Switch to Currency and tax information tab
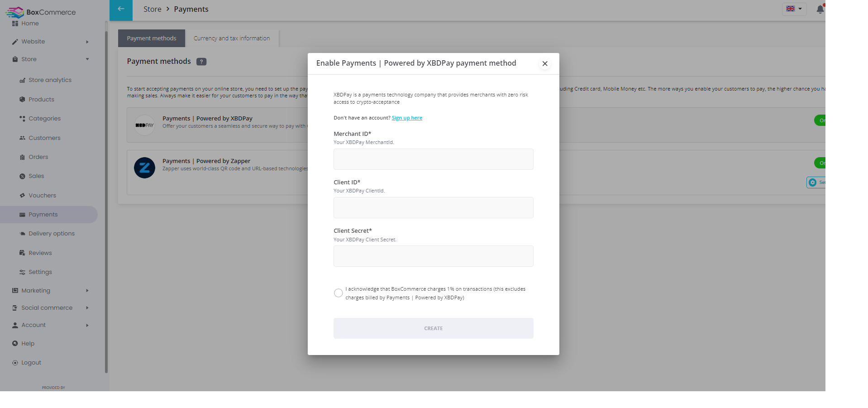 tap(232, 38)
